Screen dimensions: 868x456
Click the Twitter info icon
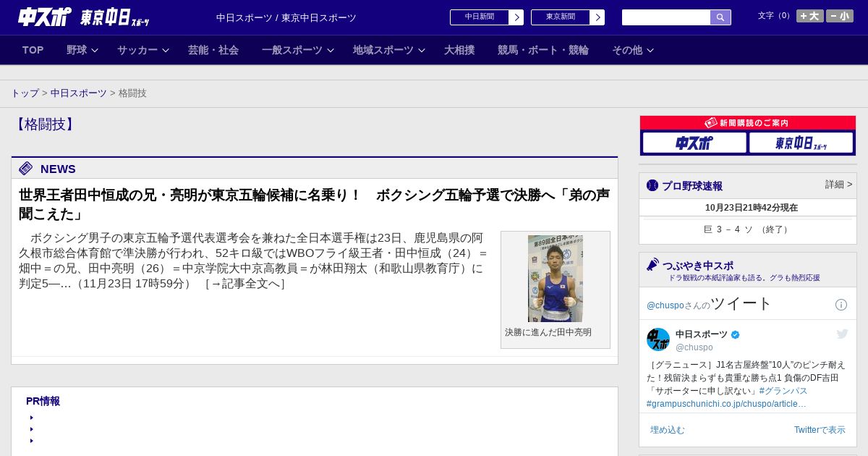[841, 305]
